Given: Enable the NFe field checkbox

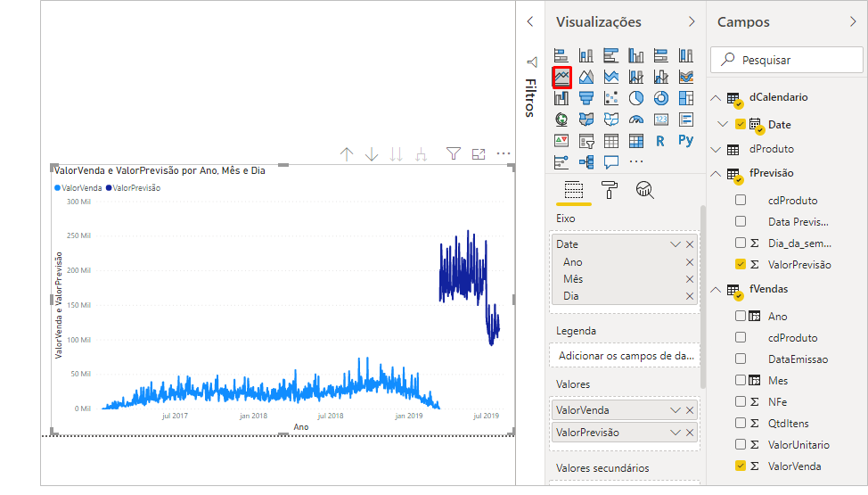Looking at the screenshot, I should coord(741,401).
